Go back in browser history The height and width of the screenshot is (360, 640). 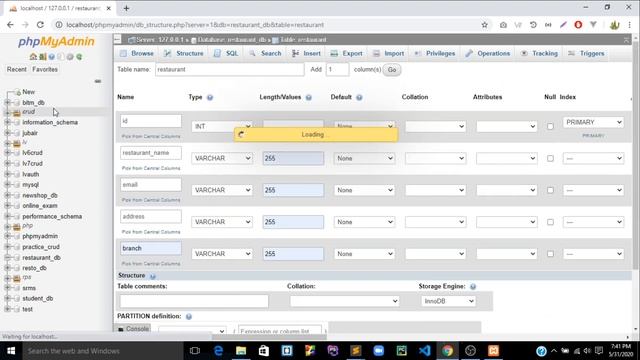(10, 25)
